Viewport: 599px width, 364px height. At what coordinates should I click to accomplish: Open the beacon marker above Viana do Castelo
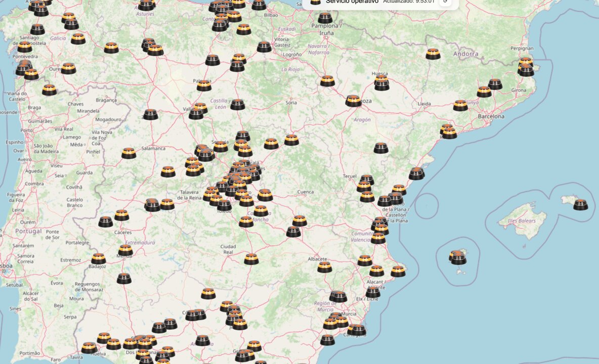[49, 89]
